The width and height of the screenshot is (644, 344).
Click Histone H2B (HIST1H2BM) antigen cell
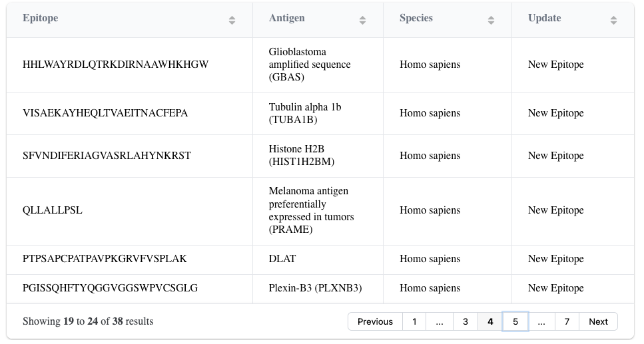point(318,156)
